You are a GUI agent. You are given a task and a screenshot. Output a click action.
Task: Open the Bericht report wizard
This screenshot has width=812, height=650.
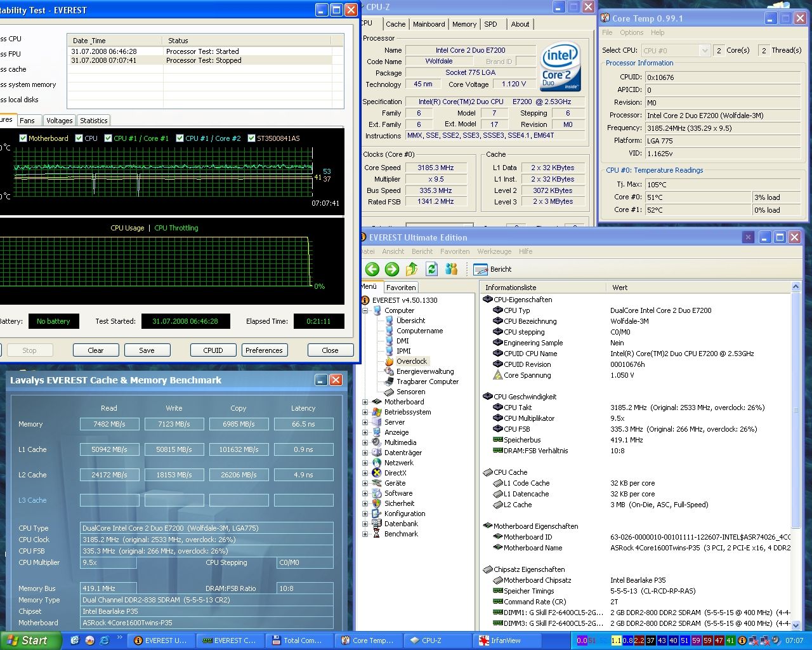[493, 269]
